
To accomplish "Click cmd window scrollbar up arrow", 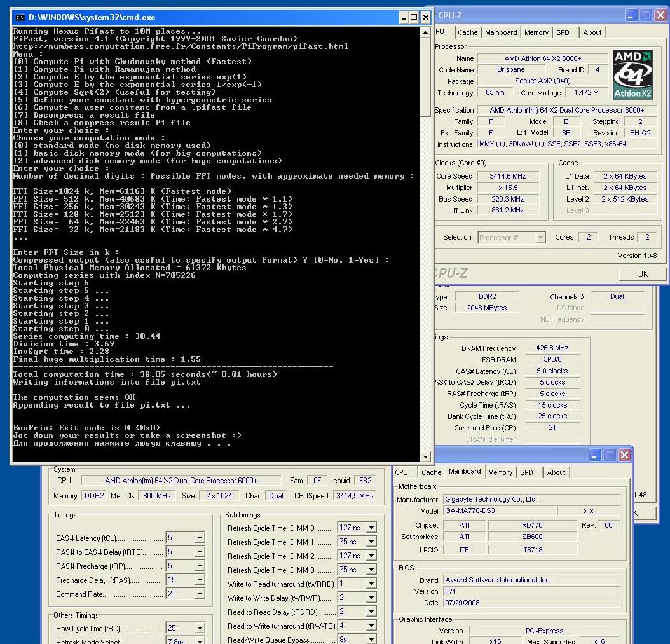I will pos(425,32).
